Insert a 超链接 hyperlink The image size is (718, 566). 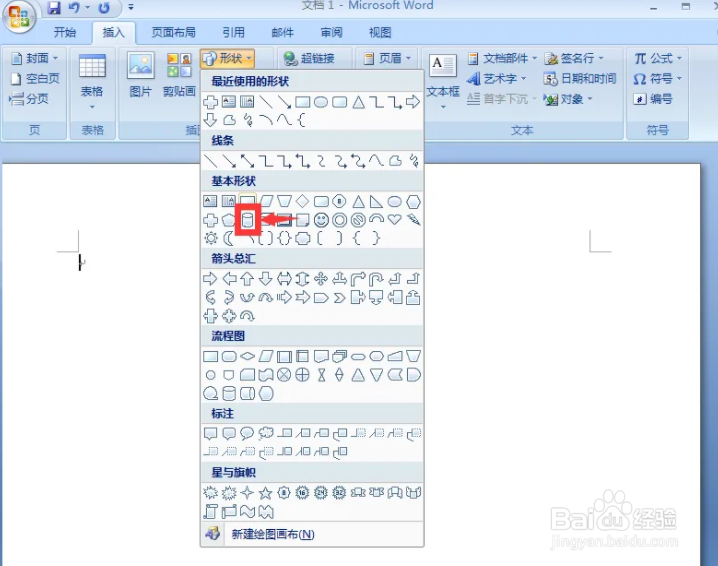pos(309,59)
